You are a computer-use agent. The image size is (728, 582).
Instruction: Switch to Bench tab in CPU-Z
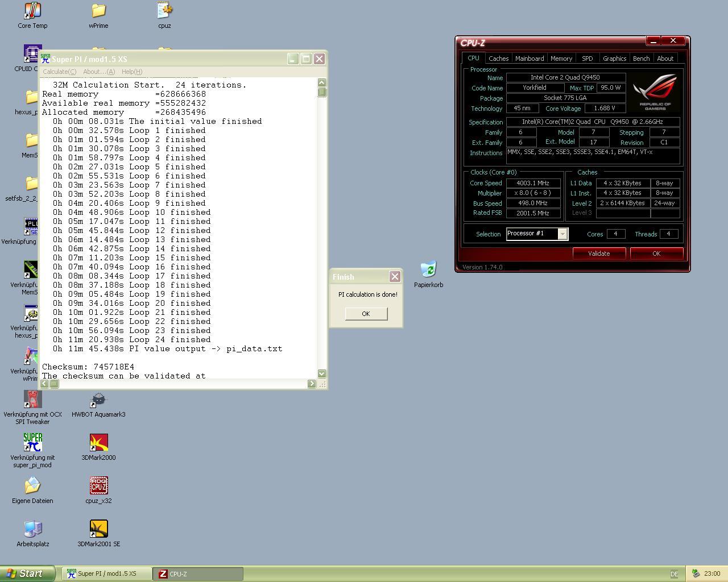641,59
